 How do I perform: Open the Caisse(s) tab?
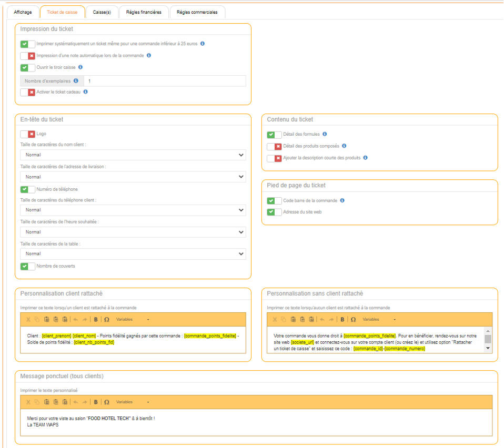[x=102, y=12]
